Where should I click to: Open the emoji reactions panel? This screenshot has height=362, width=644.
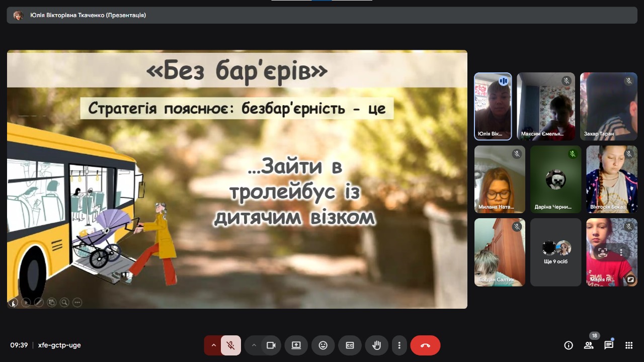[323, 345]
